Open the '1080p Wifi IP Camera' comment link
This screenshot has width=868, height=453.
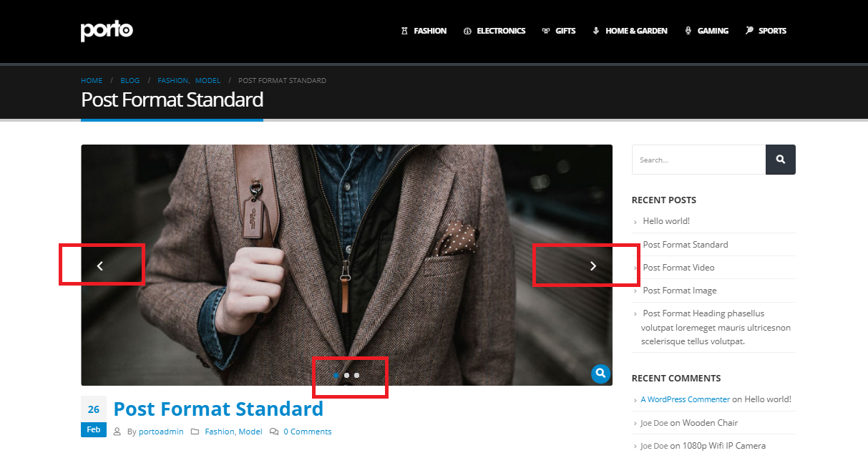[723, 446]
